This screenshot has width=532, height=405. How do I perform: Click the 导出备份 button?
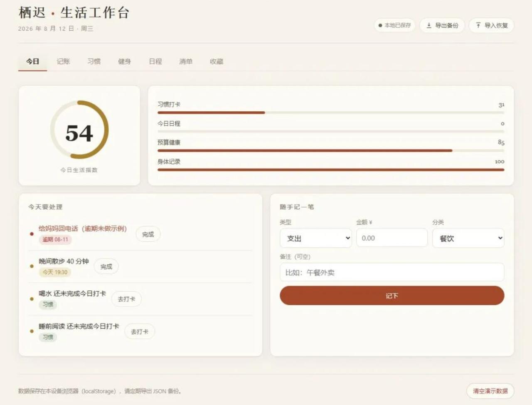click(442, 25)
